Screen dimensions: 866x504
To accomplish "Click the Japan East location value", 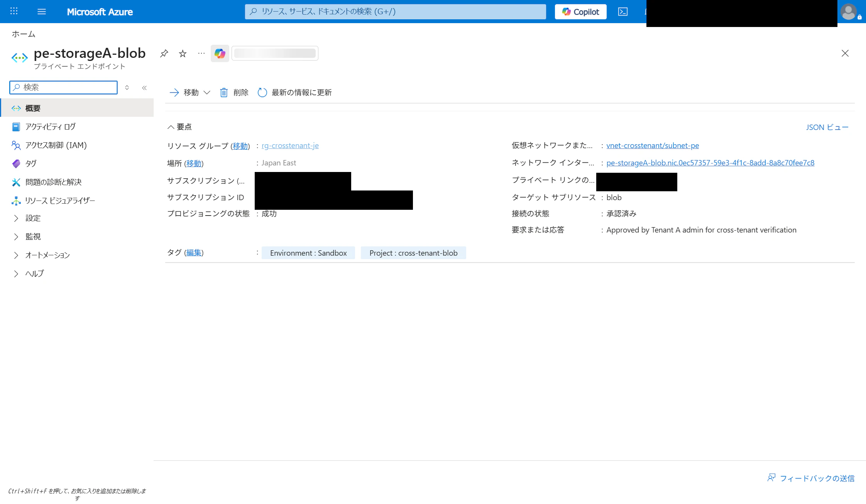I will coord(279,163).
